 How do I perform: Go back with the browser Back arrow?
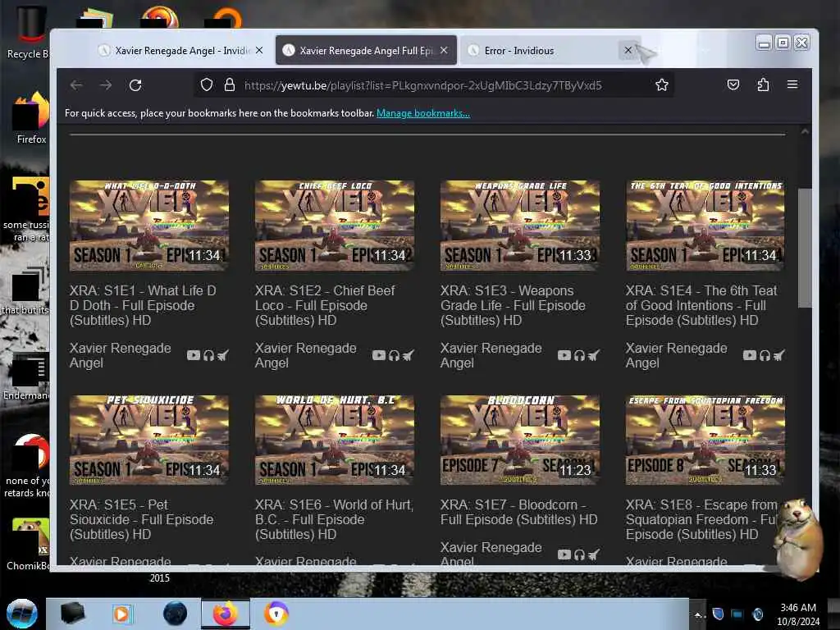click(76, 85)
